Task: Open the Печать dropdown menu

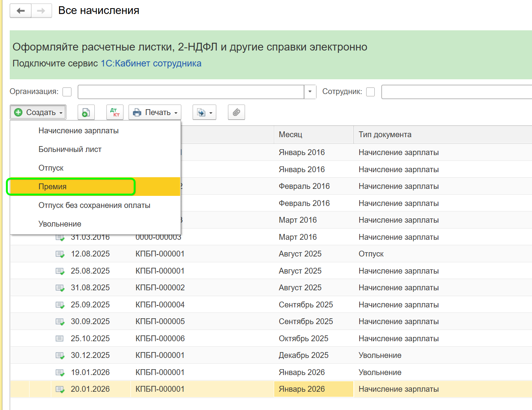Action: pyautogui.click(x=155, y=112)
